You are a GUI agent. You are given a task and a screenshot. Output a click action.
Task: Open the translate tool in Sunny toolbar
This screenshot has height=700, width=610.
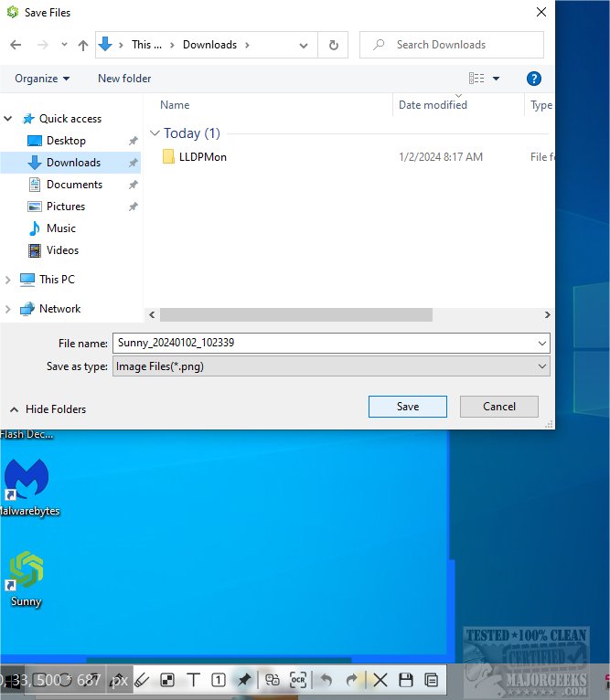273,681
